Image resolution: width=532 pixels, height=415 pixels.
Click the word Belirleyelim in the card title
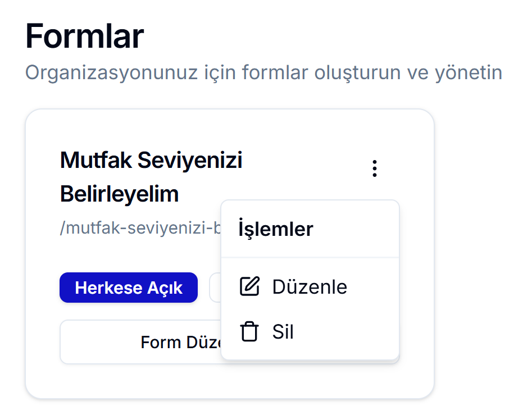point(119,194)
